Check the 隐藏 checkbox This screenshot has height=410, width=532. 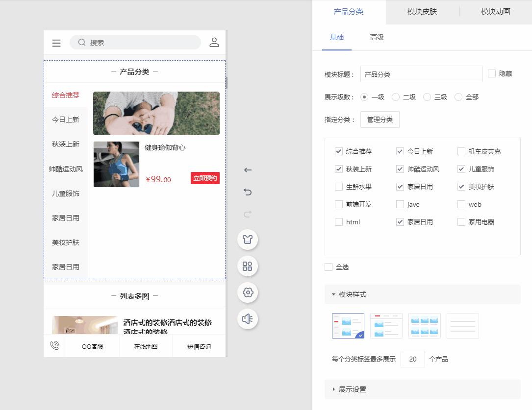[492, 73]
